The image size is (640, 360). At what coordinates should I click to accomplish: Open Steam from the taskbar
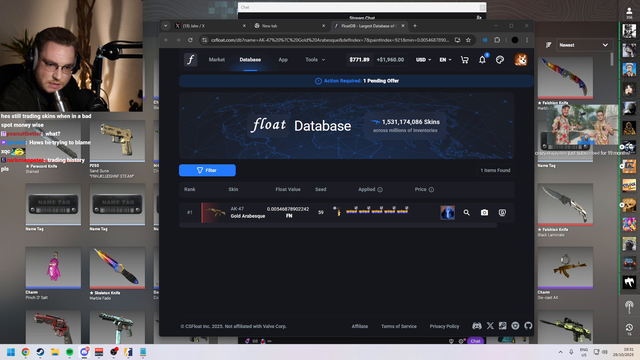[40, 352]
